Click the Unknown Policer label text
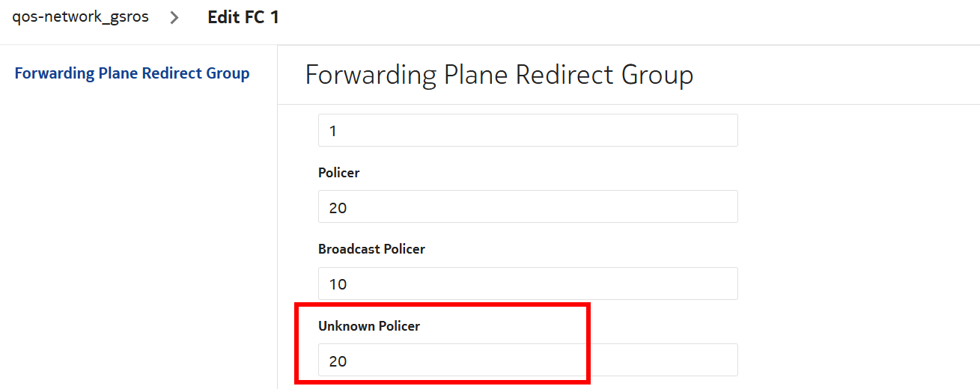The image size is (980, 389). pyautogui.click(x=369, y=326)
